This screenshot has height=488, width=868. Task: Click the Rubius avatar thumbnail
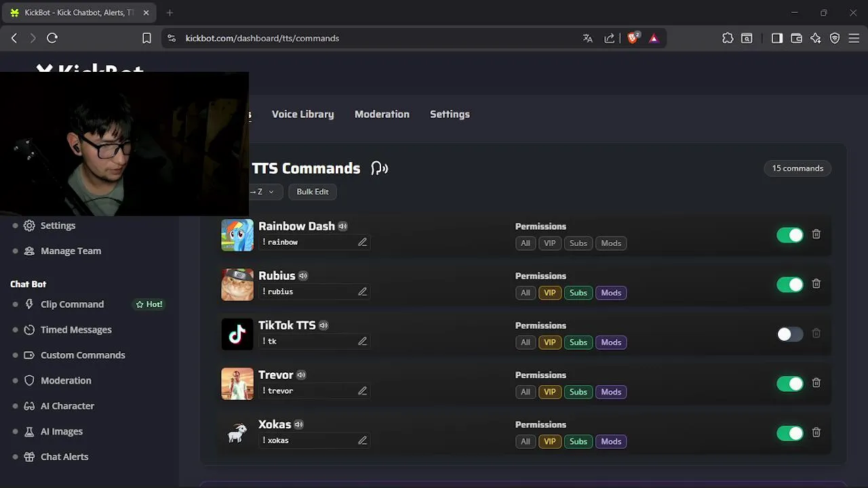(x=237, y=284)
